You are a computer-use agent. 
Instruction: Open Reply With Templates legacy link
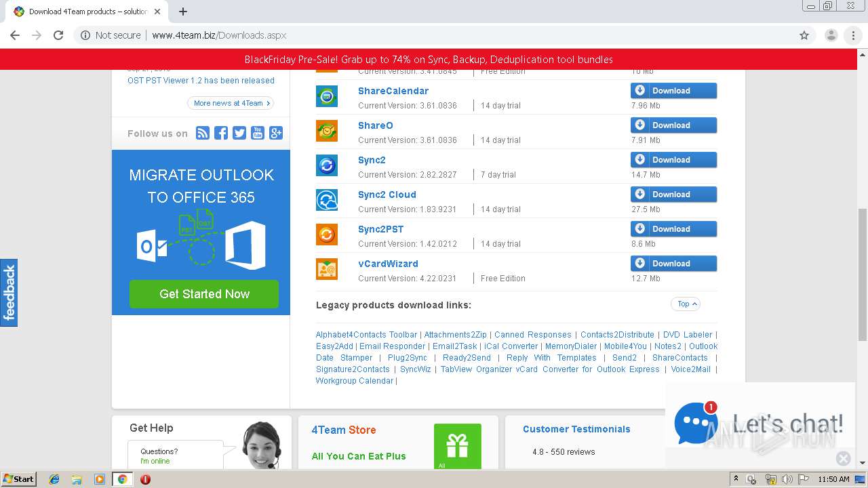[x=551, y=358]
